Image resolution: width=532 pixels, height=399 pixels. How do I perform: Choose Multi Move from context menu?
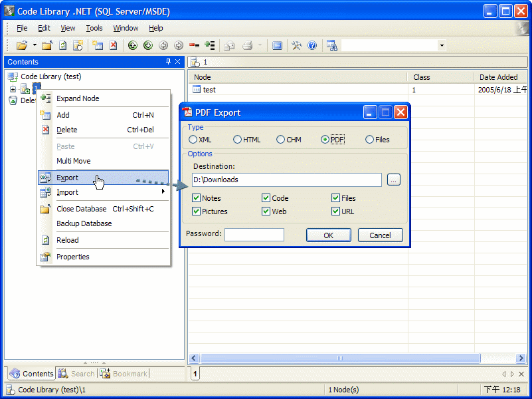(x=103, y=161)
